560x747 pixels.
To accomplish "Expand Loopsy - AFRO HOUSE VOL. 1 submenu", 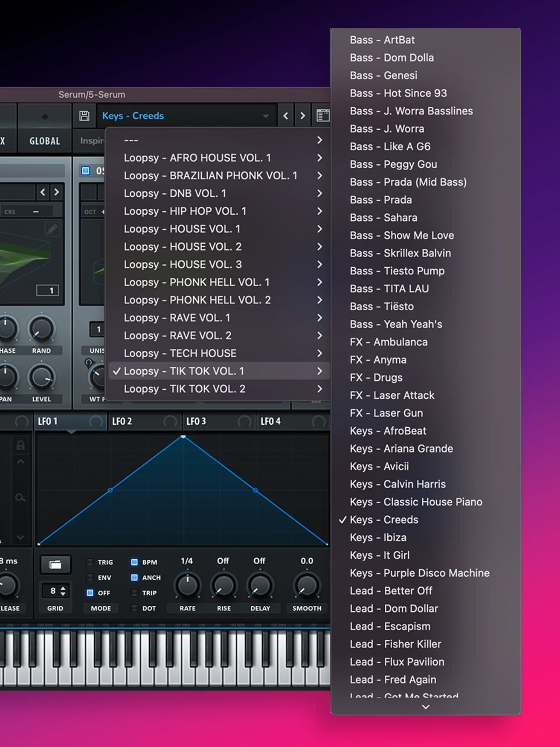I will coord(218,158).
